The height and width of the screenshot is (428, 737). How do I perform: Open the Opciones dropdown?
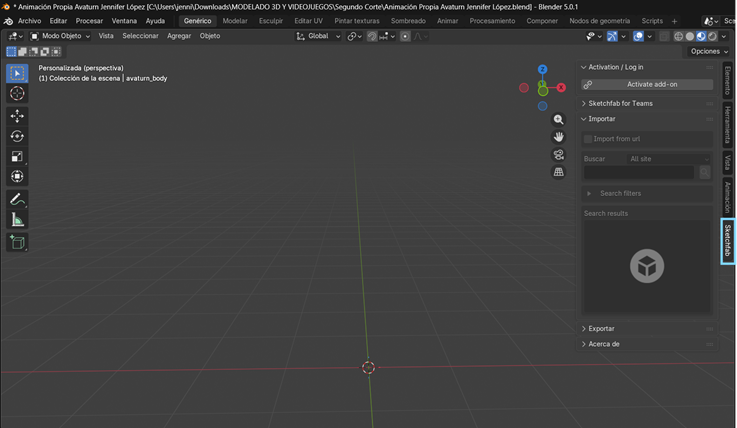coord(709,51)
